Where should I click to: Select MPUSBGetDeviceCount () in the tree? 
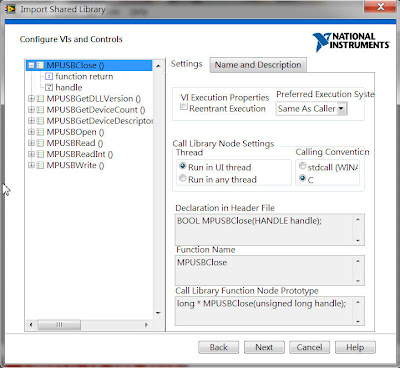(96, 110)
